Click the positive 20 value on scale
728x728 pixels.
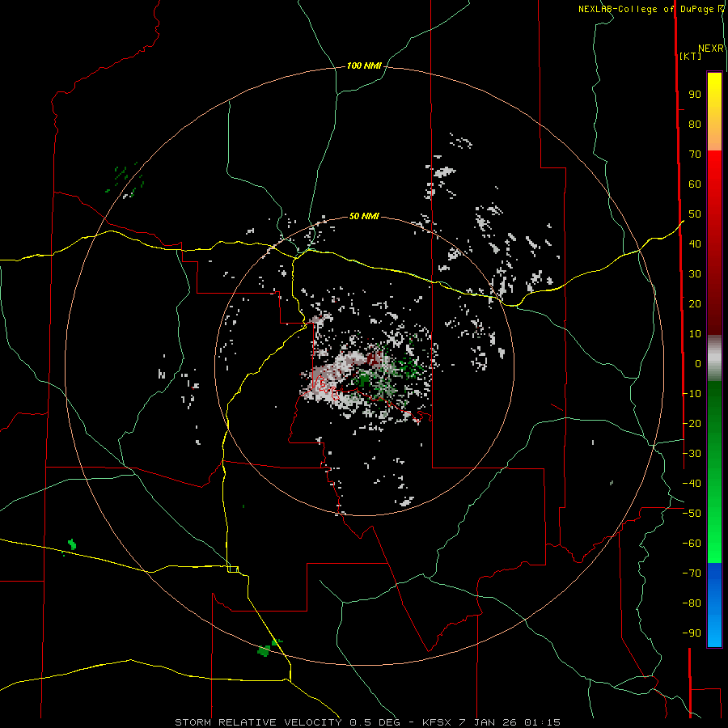click(695, 304)
